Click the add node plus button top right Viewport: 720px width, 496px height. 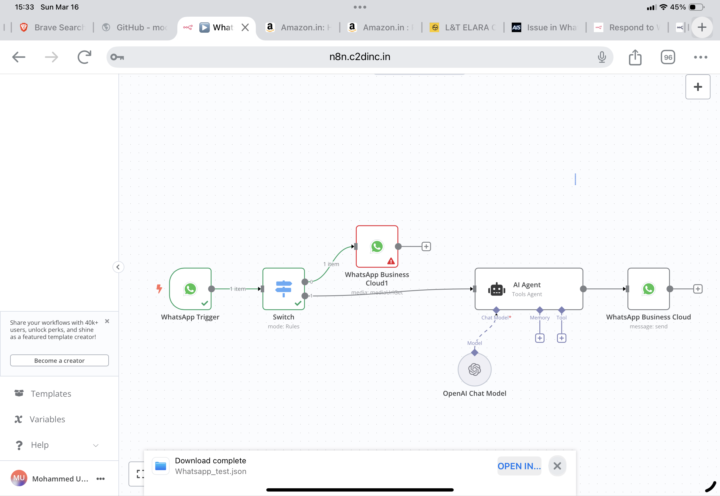click(697, 87)
